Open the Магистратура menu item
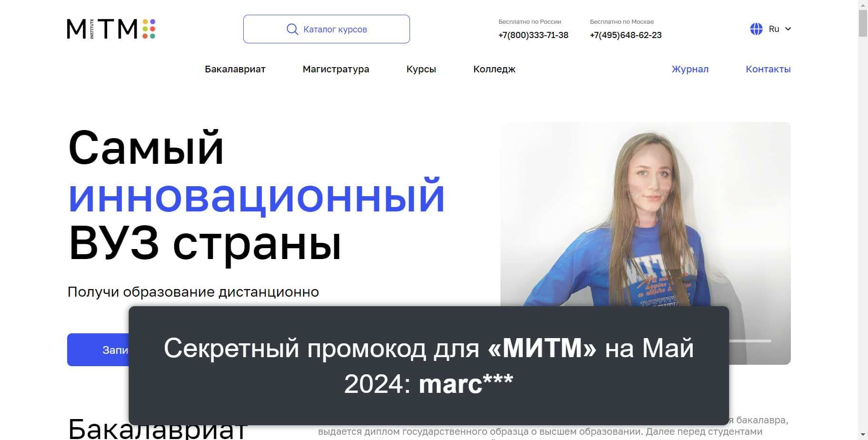Viewport: 868px width, 440px height. 336,69
